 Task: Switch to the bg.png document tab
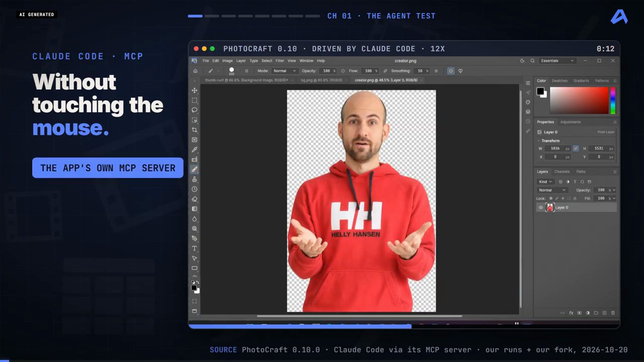(x=321, y=80)
